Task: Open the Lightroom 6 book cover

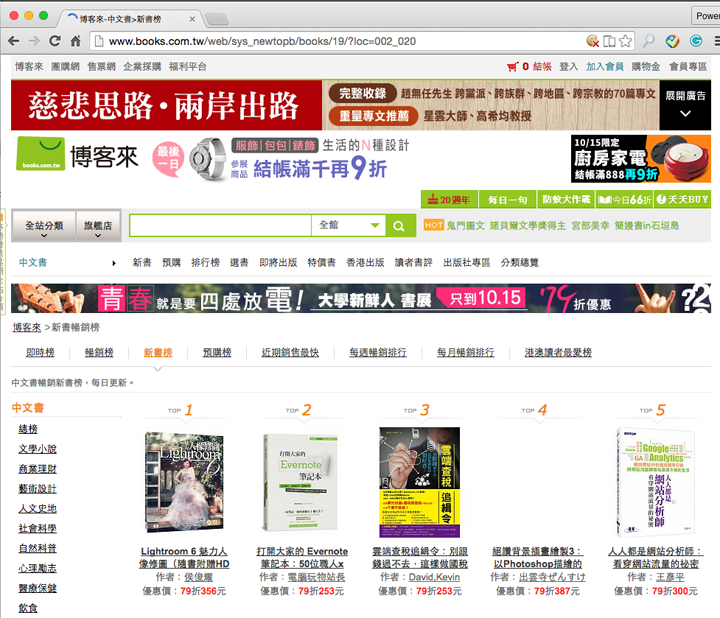Action: coord(184,482)
